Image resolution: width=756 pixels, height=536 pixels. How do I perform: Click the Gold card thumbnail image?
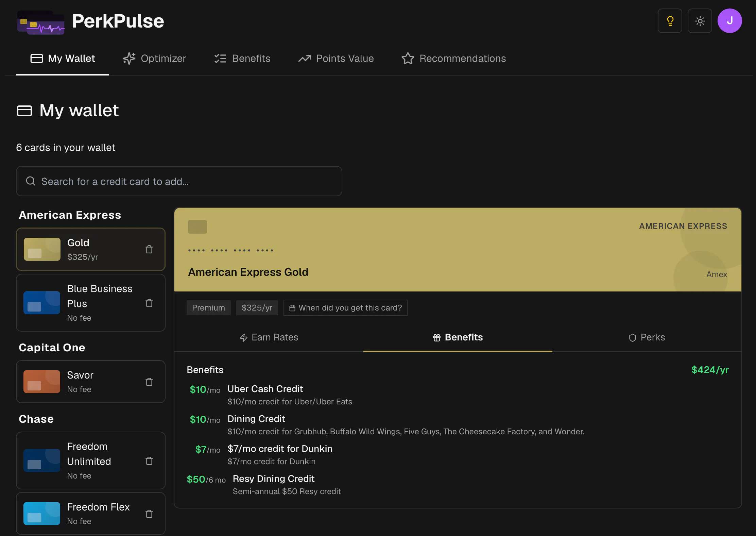(x=42, y=249)
